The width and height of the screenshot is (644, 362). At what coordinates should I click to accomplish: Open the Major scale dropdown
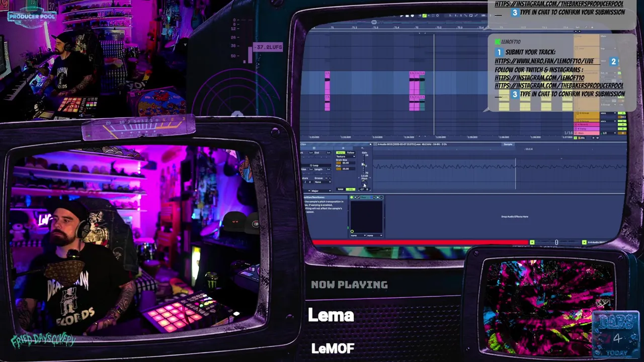point(321,191)
